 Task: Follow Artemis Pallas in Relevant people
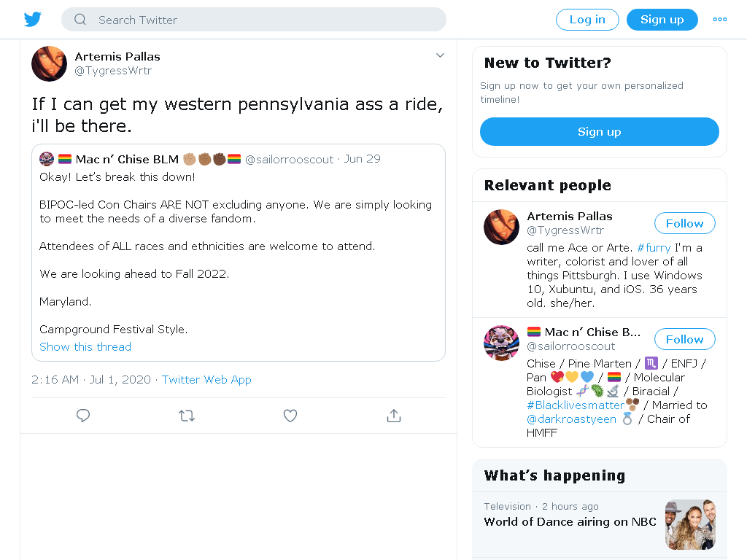click(684, 223)
